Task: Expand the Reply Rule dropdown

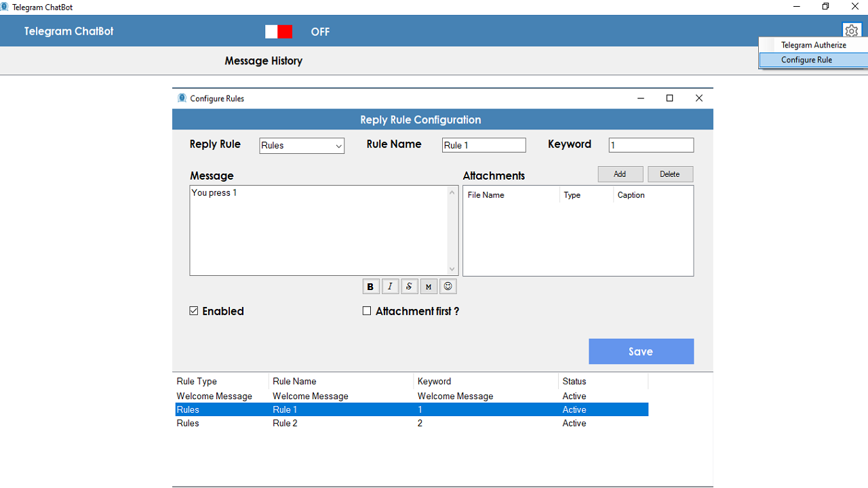Action: pyautogui.click(x=302, y=146)
